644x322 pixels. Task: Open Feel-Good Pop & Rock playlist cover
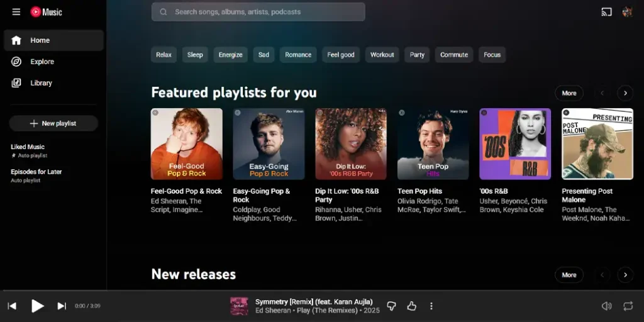(x=186, y=144)
